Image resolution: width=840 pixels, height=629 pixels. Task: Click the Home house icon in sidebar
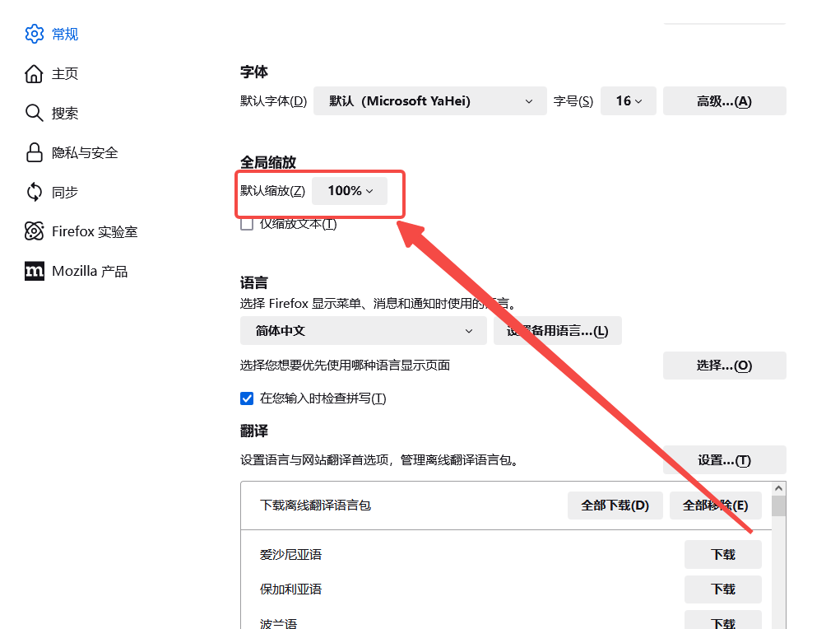click(35, 73)
